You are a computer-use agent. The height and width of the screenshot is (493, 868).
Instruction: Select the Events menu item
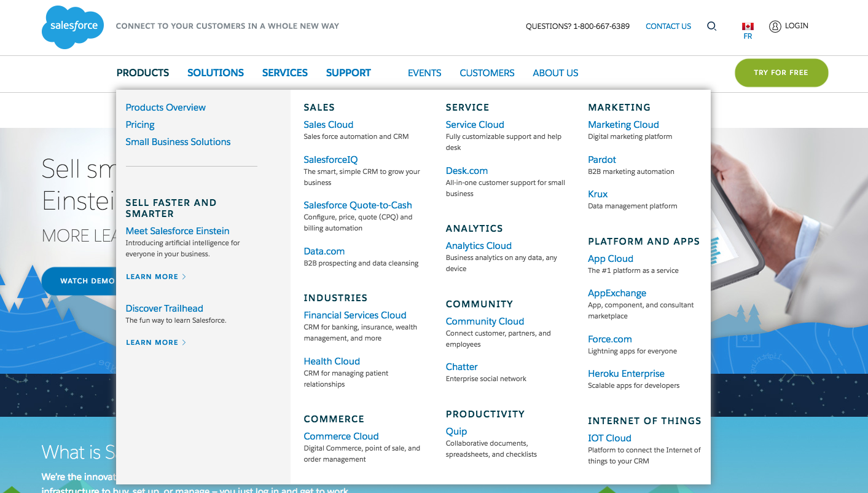(x=424, y=73)
